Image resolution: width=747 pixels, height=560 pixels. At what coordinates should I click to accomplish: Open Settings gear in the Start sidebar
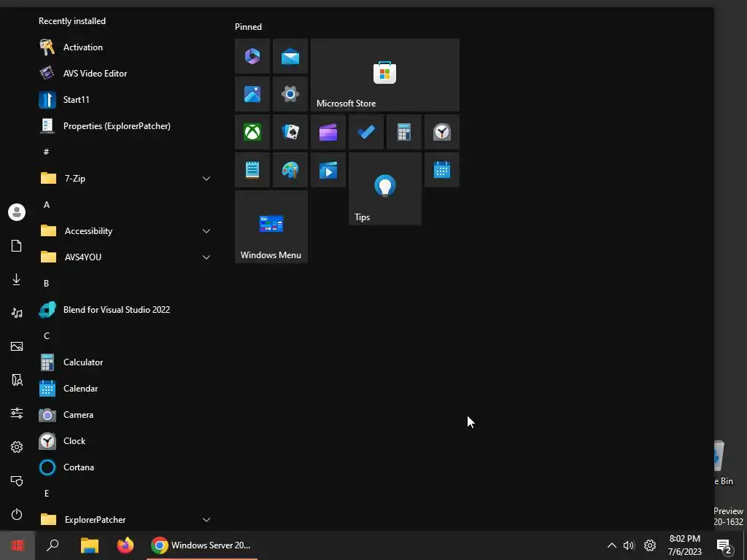click(x=17, y=447)
